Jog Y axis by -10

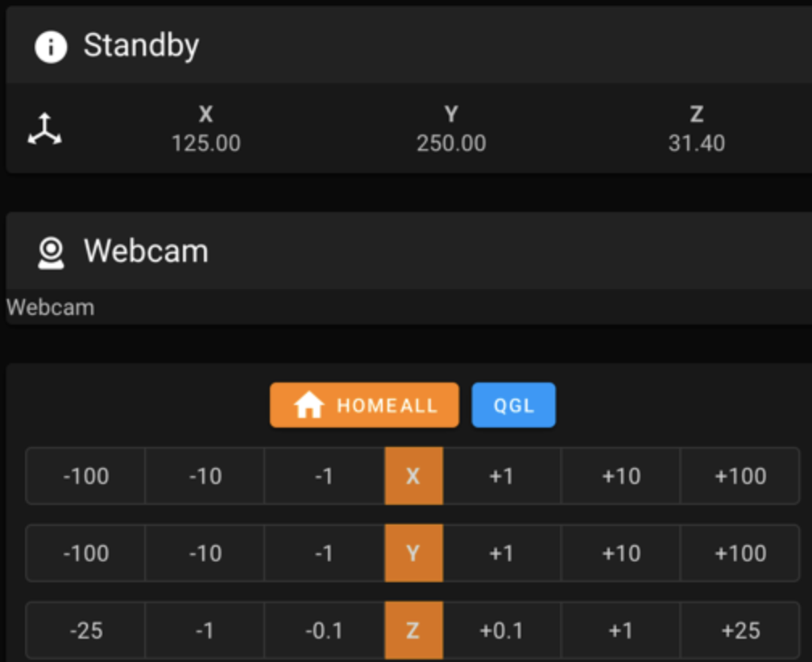[x=205, y=553]
